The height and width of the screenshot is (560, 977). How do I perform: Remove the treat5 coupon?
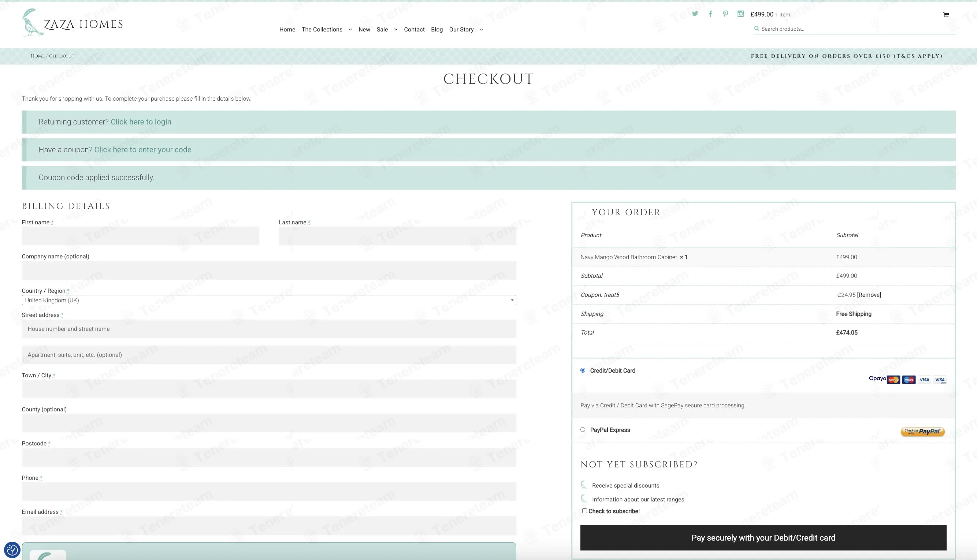tap(869, 295)
